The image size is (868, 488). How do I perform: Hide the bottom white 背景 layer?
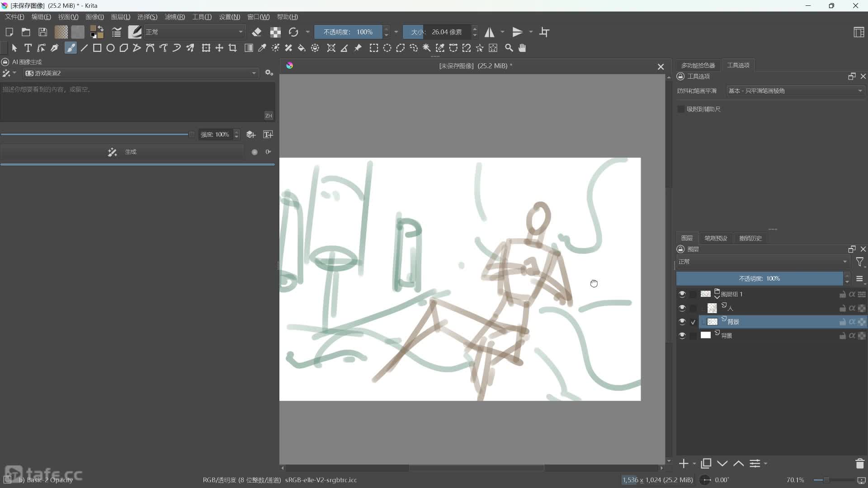682,336
